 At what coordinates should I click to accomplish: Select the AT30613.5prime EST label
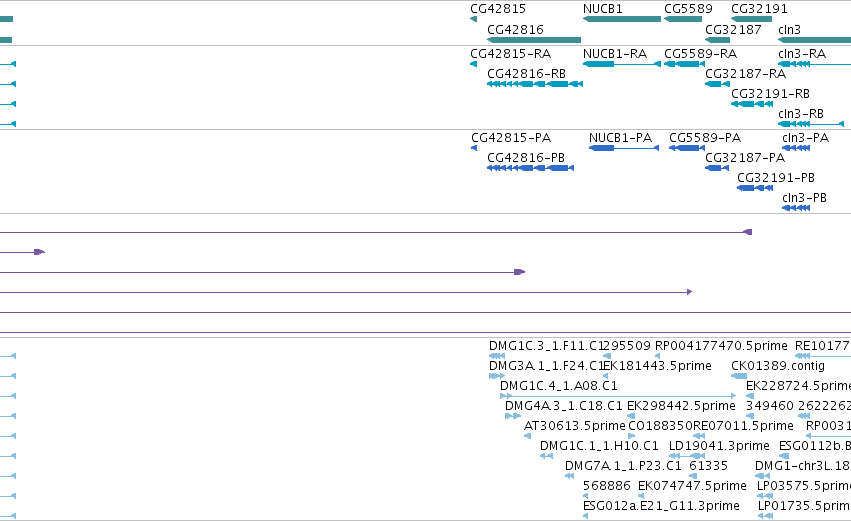574,426
